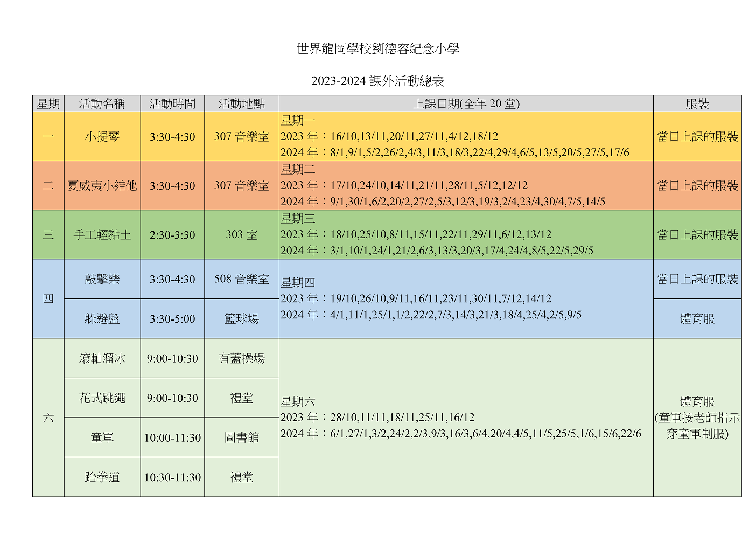Select the 9:00-10:30 time in the 花式跳繩 row
Viewport: 756px width, 535px height.
pyautogui.click(x=172, y=398)
